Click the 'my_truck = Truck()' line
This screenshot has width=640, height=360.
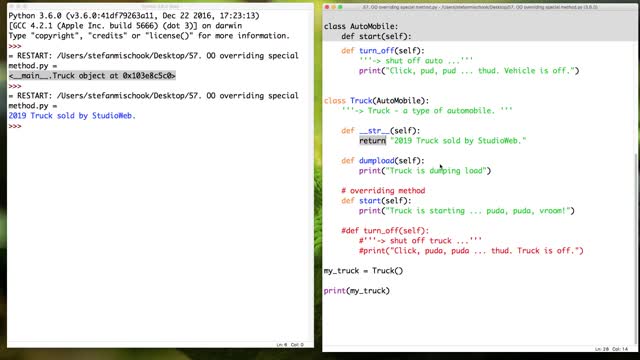tap(363, 271)
